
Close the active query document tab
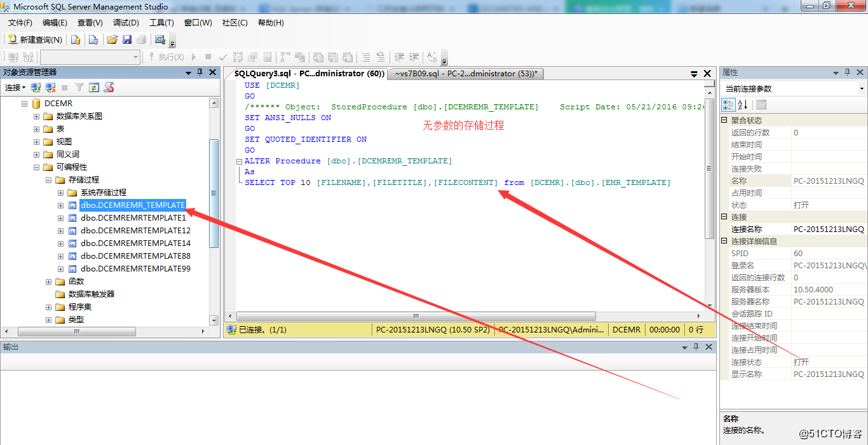(x=709, y=74)
